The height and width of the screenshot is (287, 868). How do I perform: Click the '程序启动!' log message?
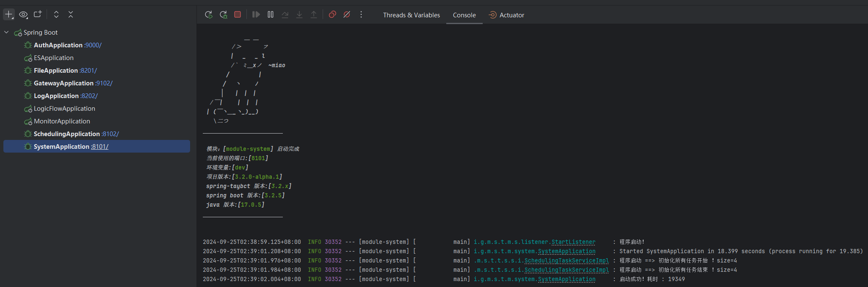(x=632, y=242)
